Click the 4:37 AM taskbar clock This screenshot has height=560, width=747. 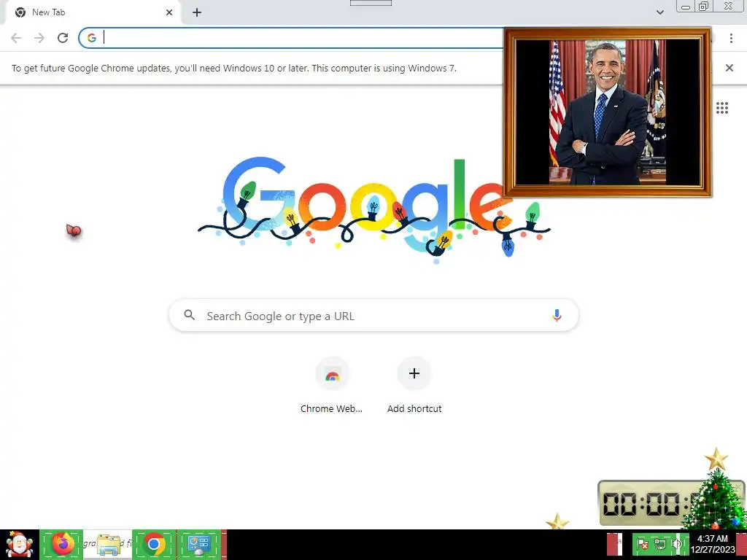click(713, 544)
